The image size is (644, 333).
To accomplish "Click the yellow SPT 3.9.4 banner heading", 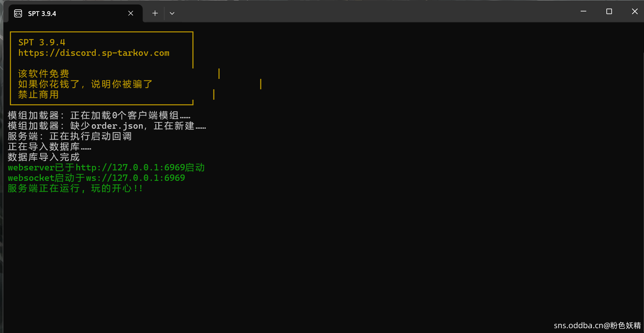I will click(42, 42).
